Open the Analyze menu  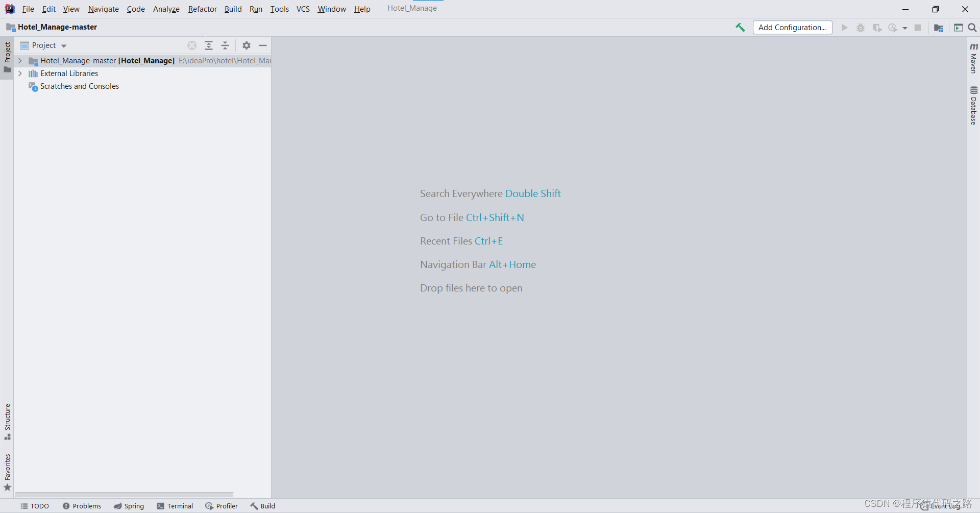click(x=166, y=9)
